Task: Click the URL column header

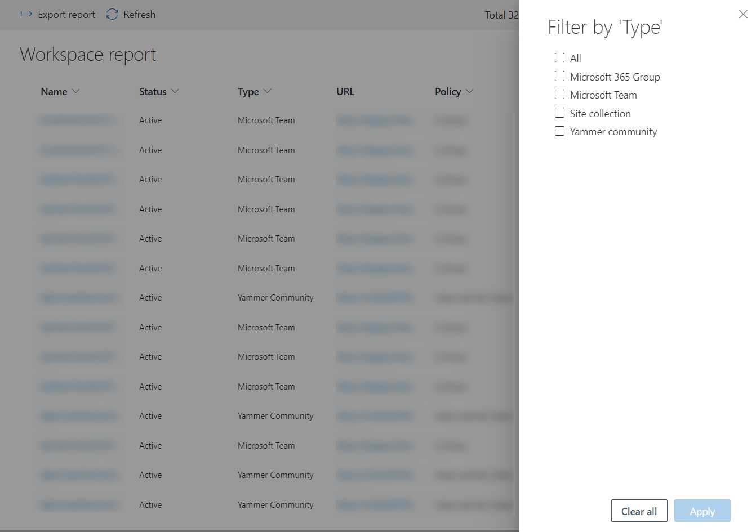Action: pos(345,92)
